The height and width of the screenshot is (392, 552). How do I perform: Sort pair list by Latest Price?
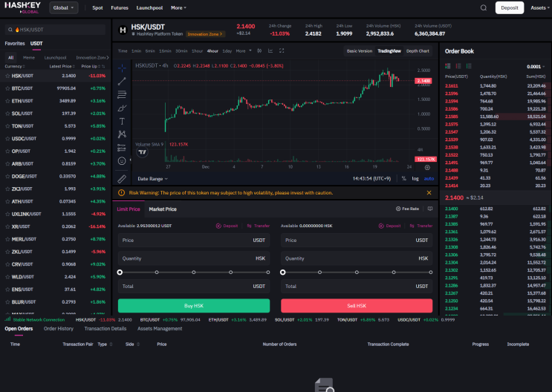[x=62, y=66]
